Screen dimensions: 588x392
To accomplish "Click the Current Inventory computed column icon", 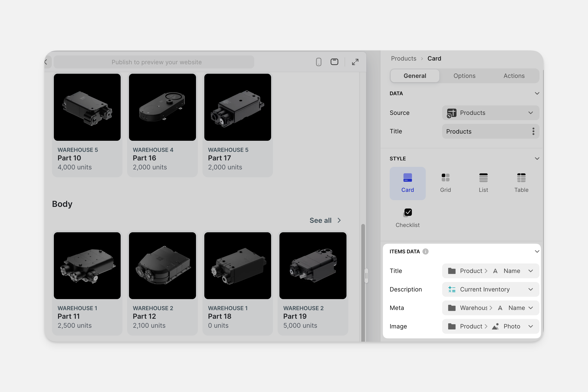I will coord(452,290).
